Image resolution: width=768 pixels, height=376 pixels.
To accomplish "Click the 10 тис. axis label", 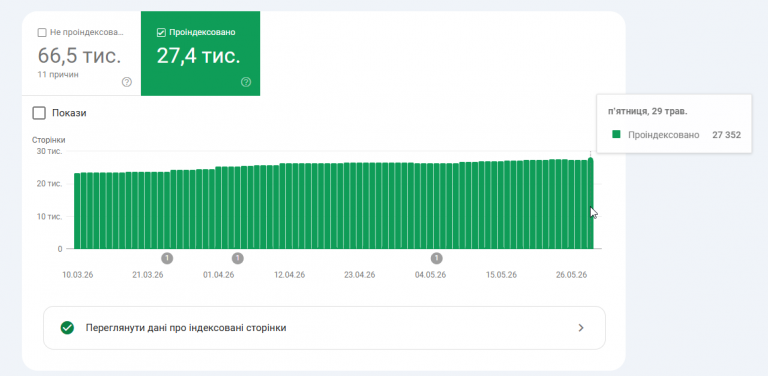I will pyautogui.click(x=49, y=216).
